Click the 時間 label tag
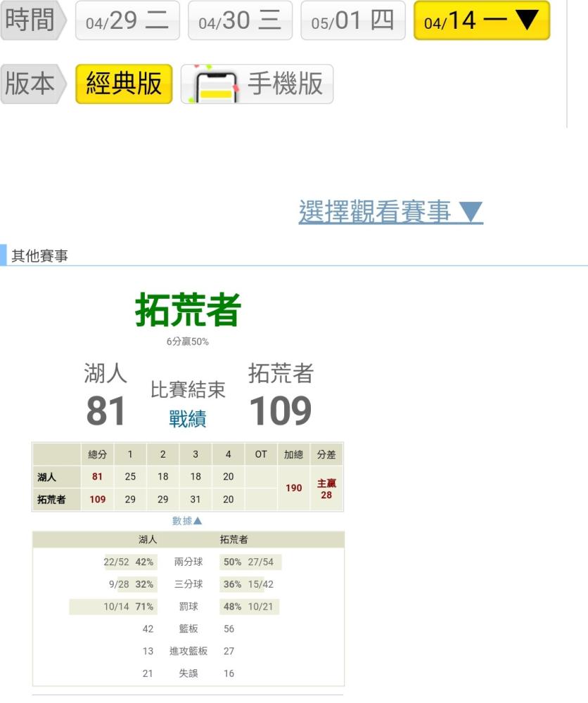Viewport: 588px width, 703px height. pyautogui.click(x=33, y=20)
